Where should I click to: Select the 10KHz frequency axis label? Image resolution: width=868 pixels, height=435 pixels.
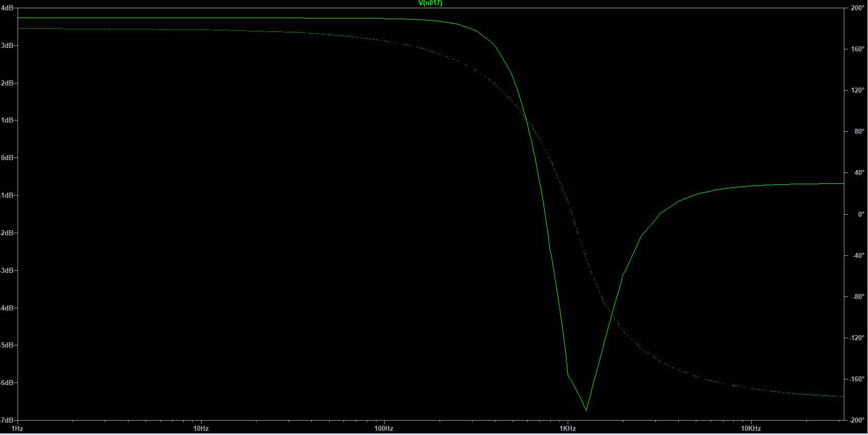coord(751,428)
